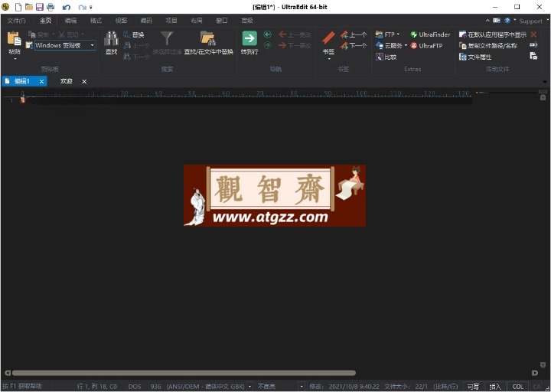Open 查找 (Find) with binoculars icon

tap(112, 39)
